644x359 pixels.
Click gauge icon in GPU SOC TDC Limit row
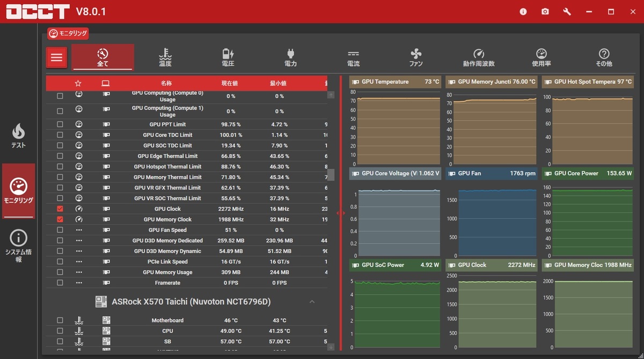coord(79,145)
